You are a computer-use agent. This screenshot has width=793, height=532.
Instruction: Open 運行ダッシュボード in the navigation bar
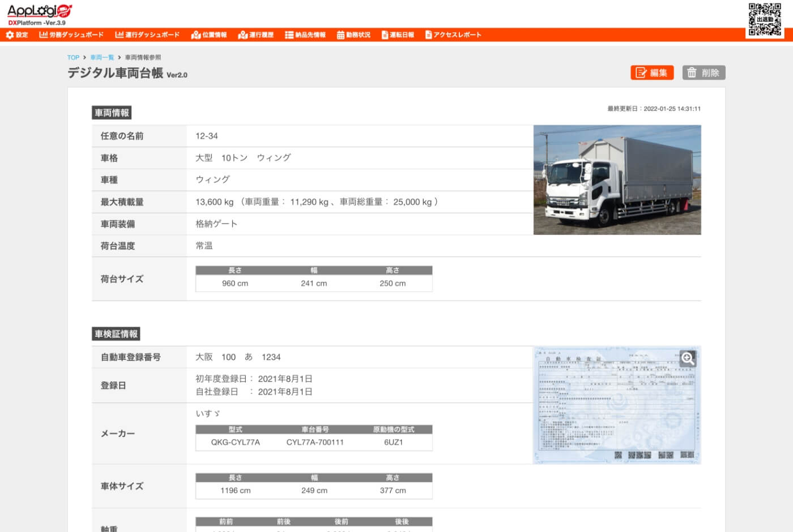click(147, 35)
